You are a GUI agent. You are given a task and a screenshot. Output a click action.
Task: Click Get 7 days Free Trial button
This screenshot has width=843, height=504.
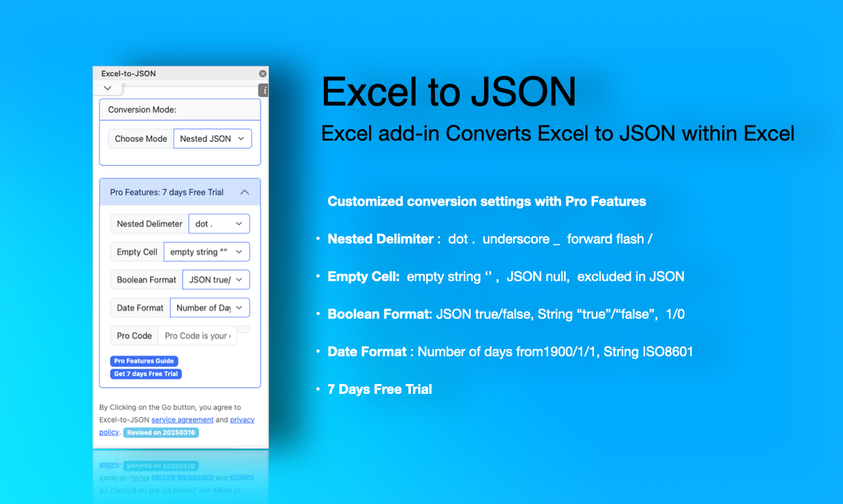[x=146, y=374]
